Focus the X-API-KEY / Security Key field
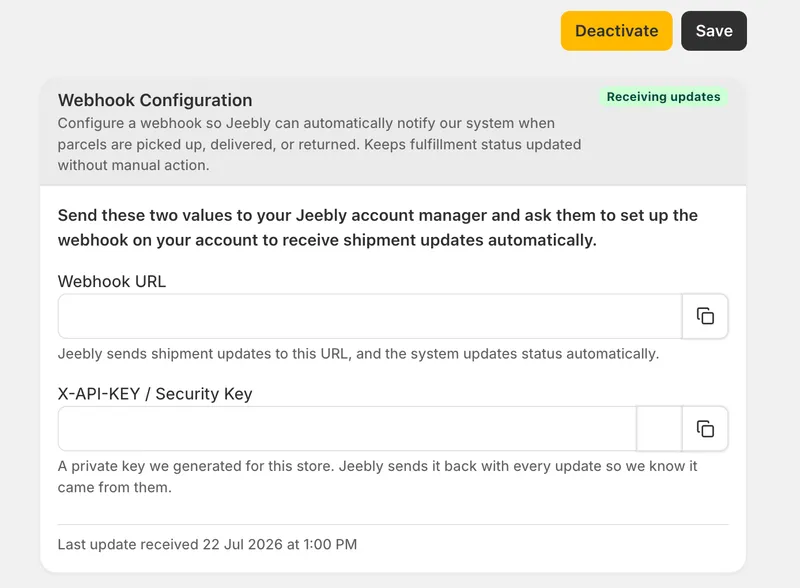The image size is (800, 588). point(347,429)
